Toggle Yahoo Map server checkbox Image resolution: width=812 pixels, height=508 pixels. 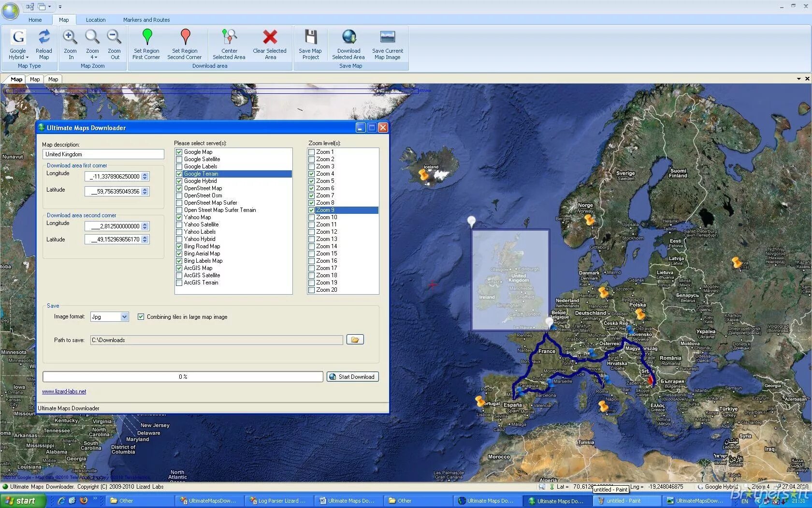pyautogui.click(x=179, y=217)
